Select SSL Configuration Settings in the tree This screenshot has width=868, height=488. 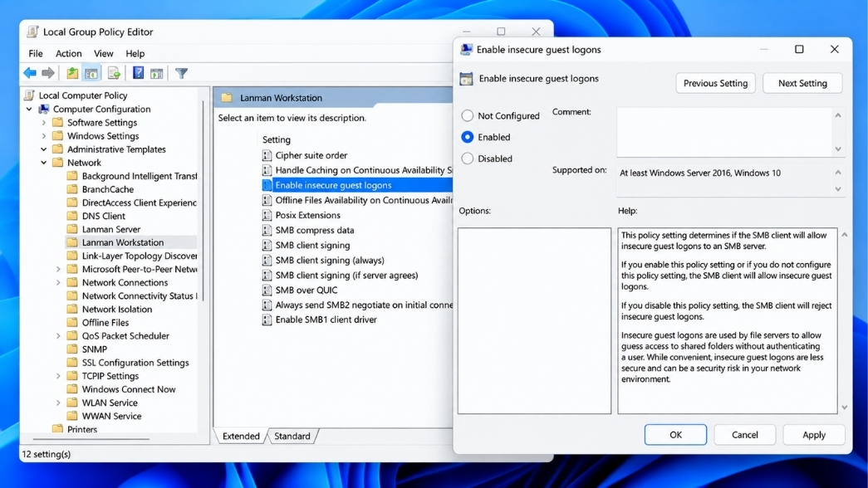click(135, 363)
